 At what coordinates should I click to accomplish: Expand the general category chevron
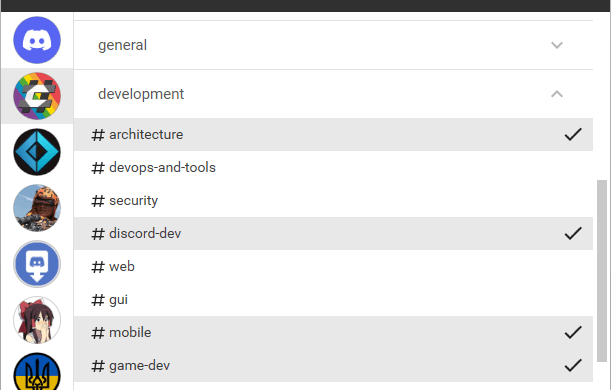coord(557,45)
